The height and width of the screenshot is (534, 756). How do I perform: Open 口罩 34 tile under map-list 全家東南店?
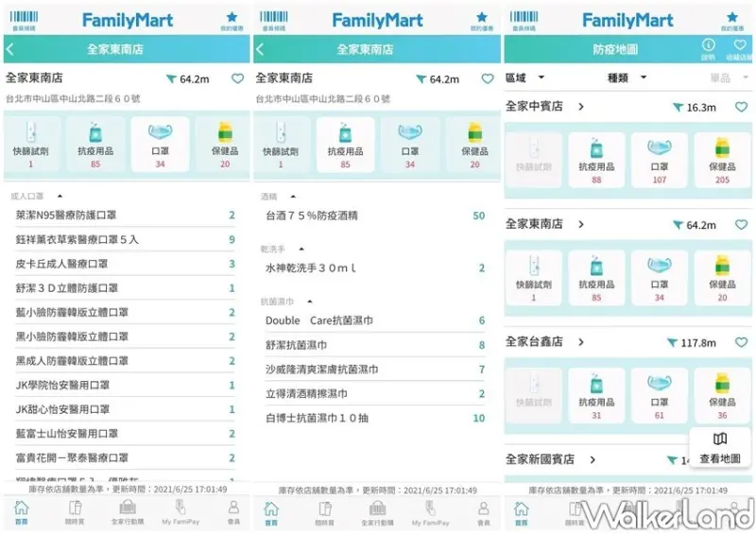(659, 278)
